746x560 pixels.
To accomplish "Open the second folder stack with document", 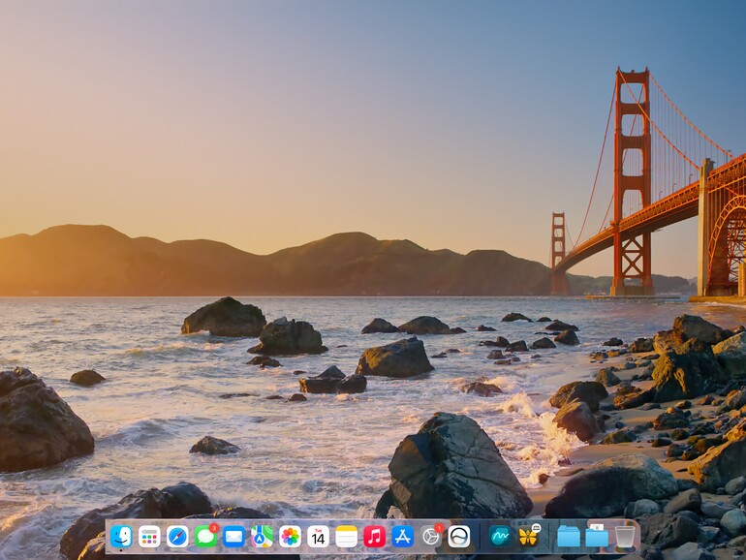I will pos(597,536).
